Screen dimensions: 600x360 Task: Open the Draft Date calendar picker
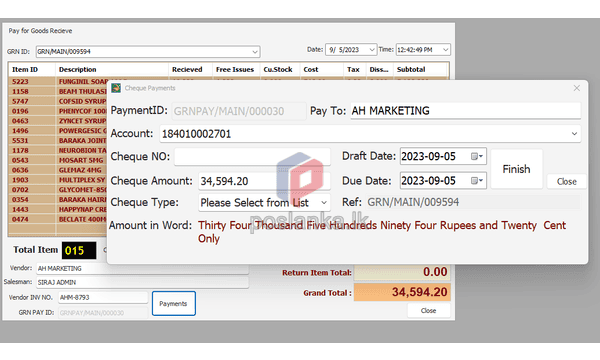point(477,156)
